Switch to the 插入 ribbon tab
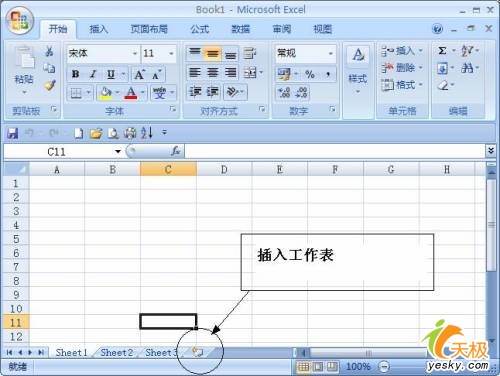Screen dimensions: 500x376 (x=99, y=29)
